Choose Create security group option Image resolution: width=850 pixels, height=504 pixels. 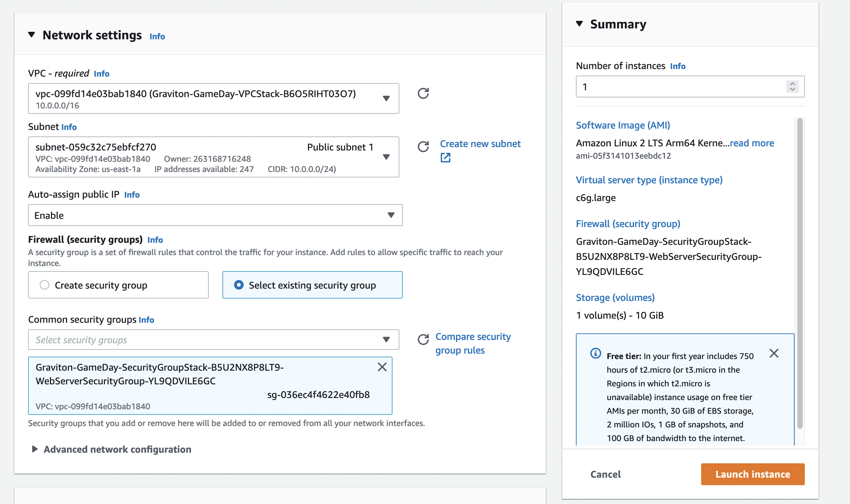point(44,285)
